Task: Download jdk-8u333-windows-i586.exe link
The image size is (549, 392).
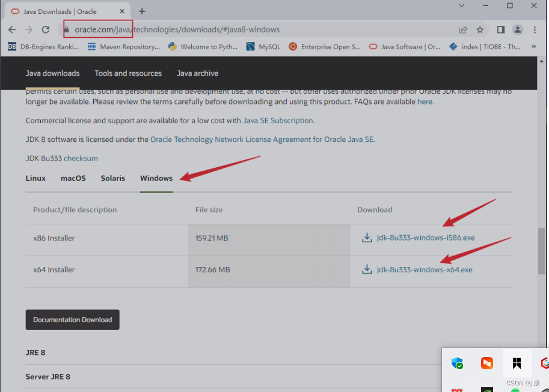Action: pos(426,237)
